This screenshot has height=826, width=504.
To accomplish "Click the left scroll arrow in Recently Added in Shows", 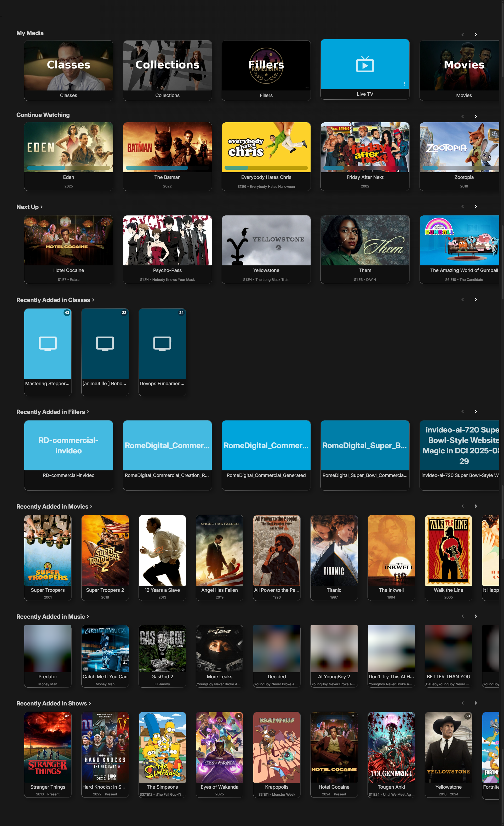I will 462,703.
